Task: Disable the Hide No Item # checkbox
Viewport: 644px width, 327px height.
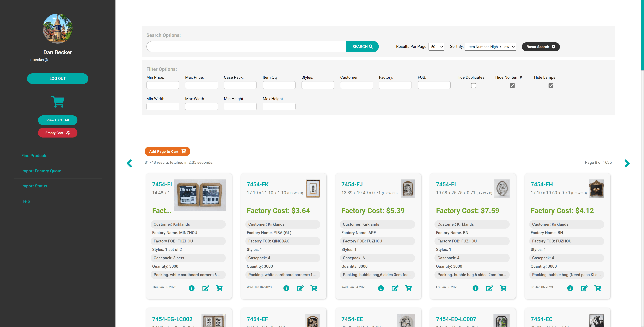Action: [x=512, y=86]
